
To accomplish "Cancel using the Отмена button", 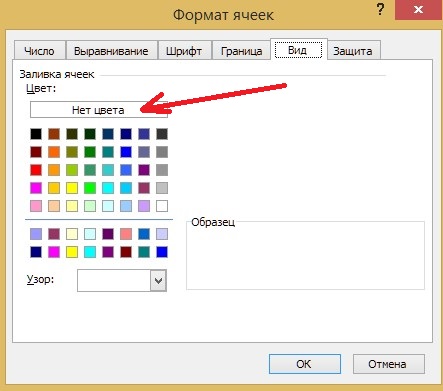I will coord(389,364).
